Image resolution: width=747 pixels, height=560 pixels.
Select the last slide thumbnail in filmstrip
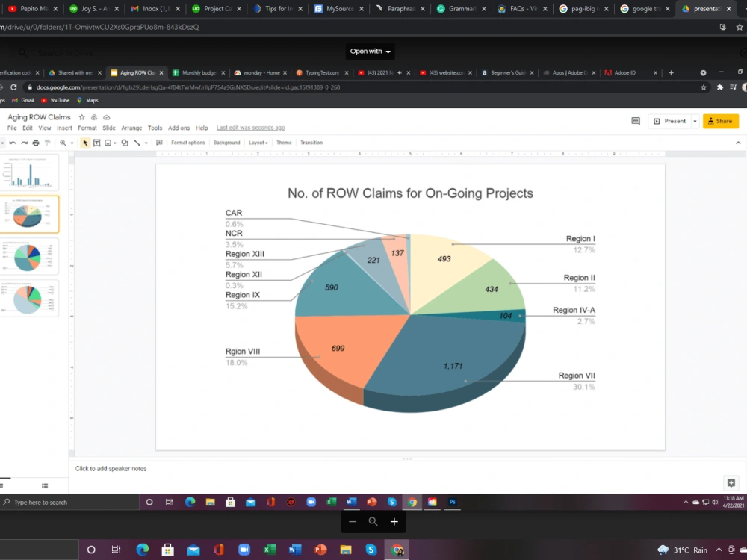point(30,299)
